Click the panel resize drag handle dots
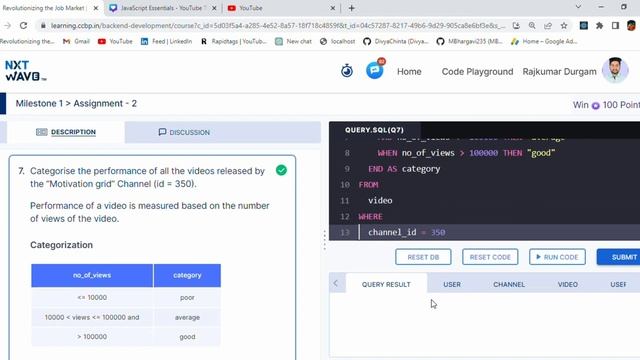640x360 pixels. click(x=325, y=240)
